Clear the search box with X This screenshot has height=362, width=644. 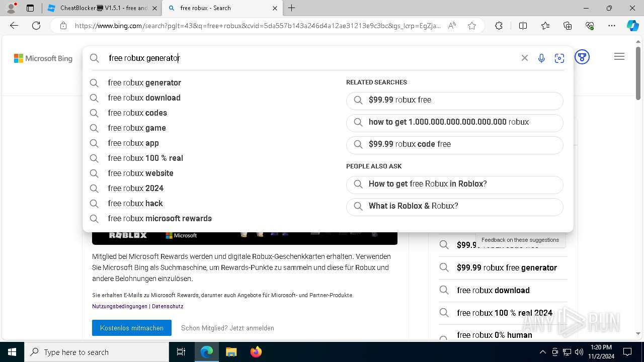pos(525,58)
